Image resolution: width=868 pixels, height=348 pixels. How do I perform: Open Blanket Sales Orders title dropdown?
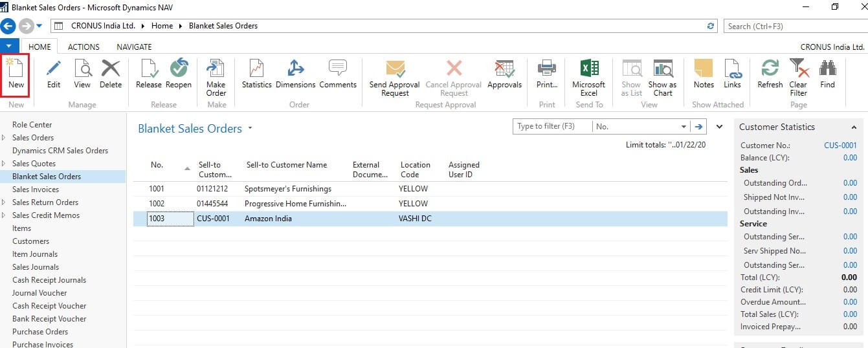pos(250,129)
